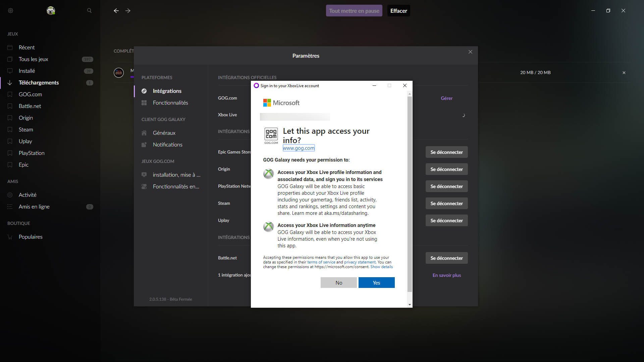644x362 pixels.
Task: Click the Uplay bookmark icon in sidebar
Action: [10, 141]
